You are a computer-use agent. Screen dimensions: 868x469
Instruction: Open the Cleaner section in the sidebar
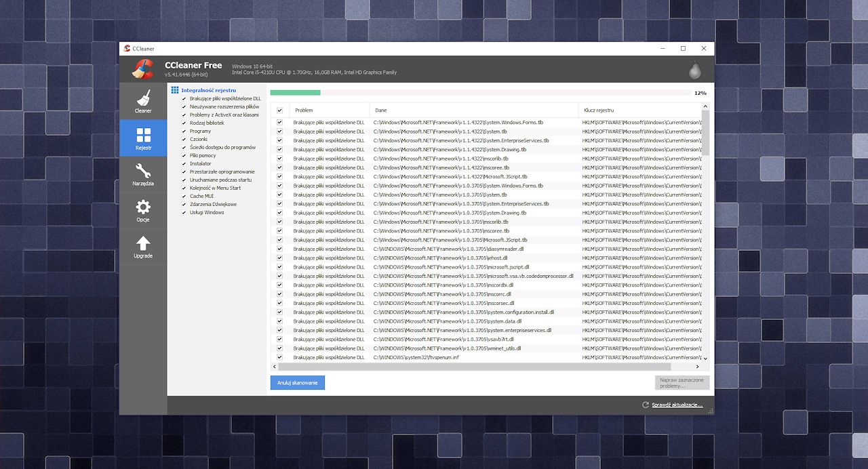click(143, 101)
